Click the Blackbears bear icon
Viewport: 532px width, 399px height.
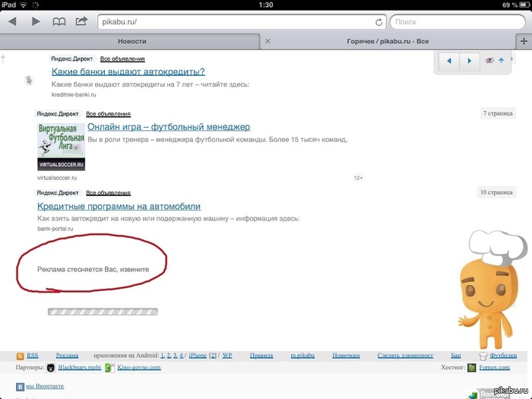(51, 368)
